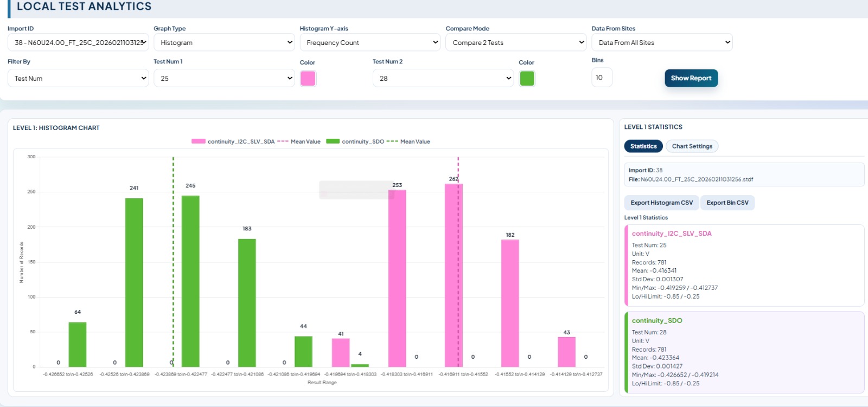Click the green bar labeled 245
This screenshot has height=407, width=868.
190,281
